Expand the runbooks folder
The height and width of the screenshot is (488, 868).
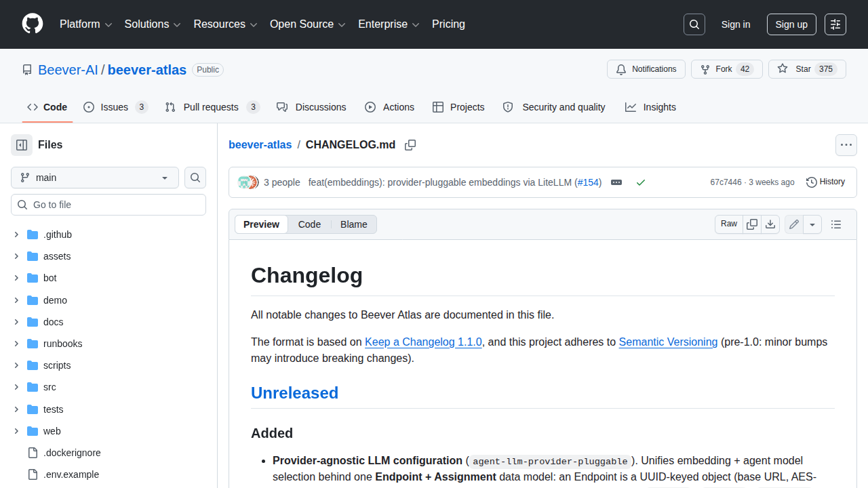16,344
